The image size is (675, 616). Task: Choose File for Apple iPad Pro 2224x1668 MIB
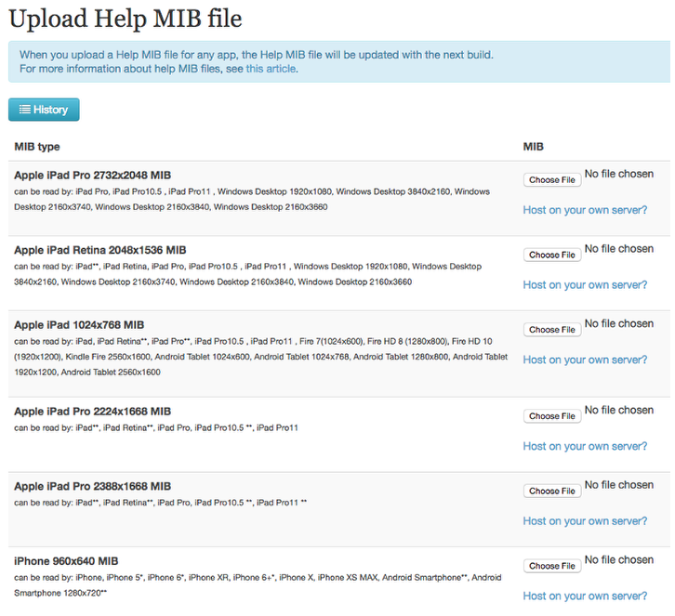[552, 416]
